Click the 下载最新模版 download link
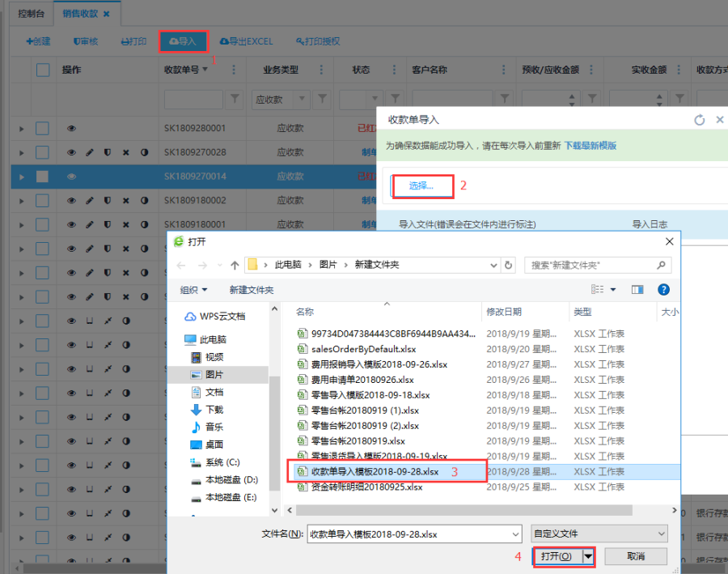 (590, 146)
